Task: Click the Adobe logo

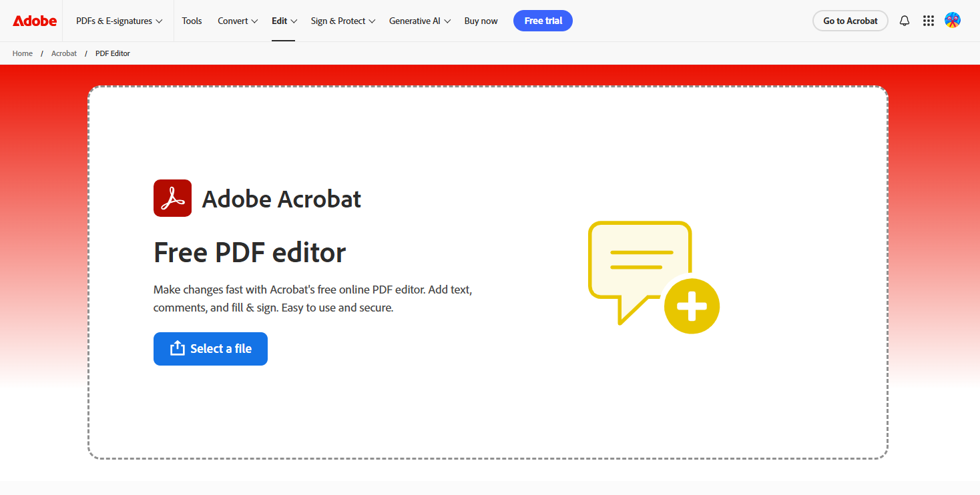Action: point(34,21)
